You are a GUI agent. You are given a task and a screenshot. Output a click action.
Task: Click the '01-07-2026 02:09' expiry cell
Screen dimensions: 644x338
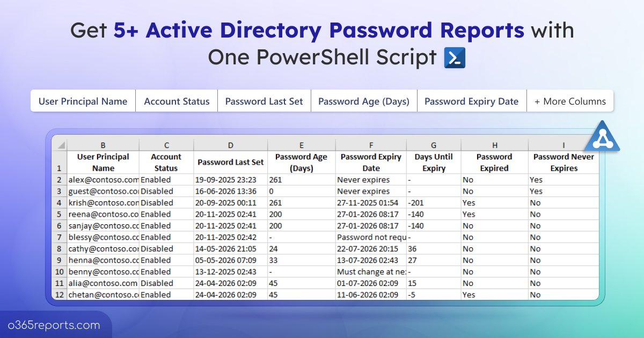point(371,283)
